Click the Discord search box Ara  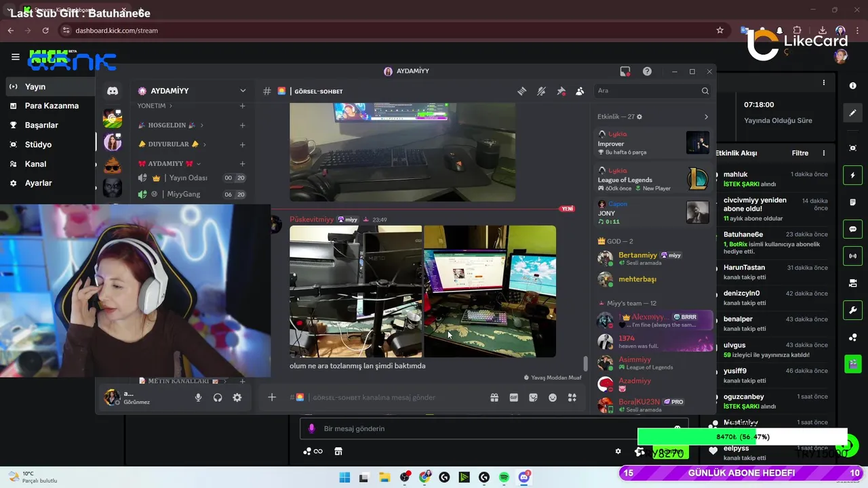(x=652, y=91)
